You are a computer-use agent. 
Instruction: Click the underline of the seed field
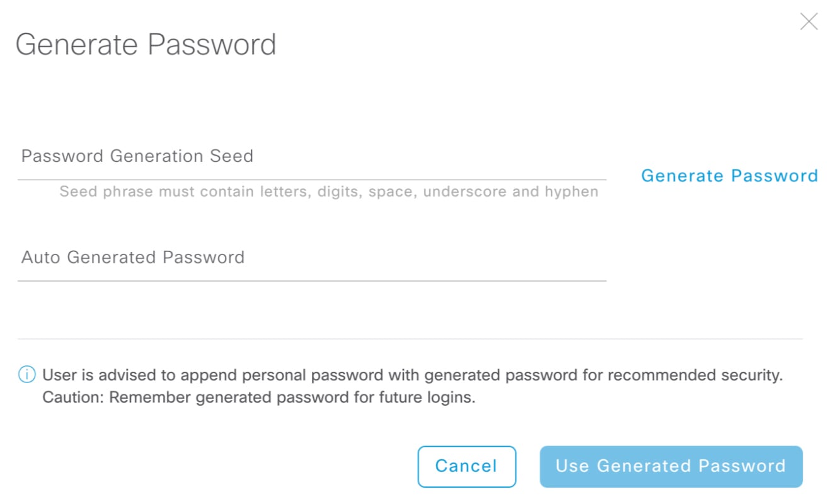click(x=311, y=180)
